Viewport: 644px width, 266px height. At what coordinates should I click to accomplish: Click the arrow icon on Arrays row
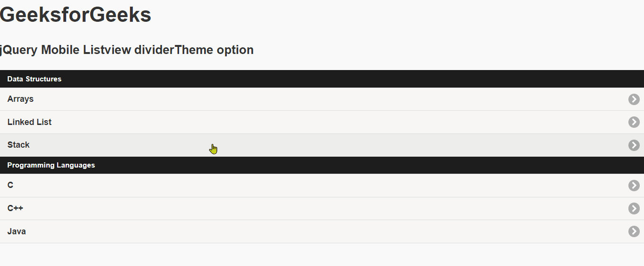(634, 99)
